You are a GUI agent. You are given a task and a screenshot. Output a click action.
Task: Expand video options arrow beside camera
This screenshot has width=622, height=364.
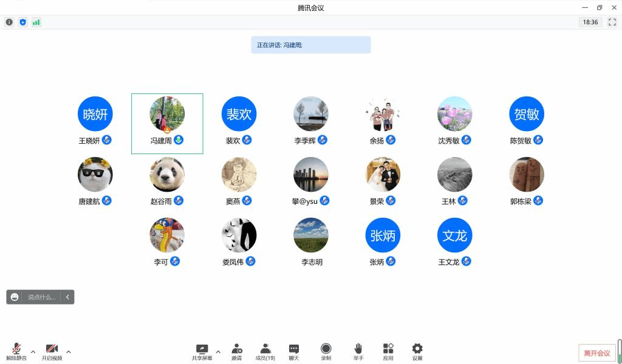(x=69, y=352)
